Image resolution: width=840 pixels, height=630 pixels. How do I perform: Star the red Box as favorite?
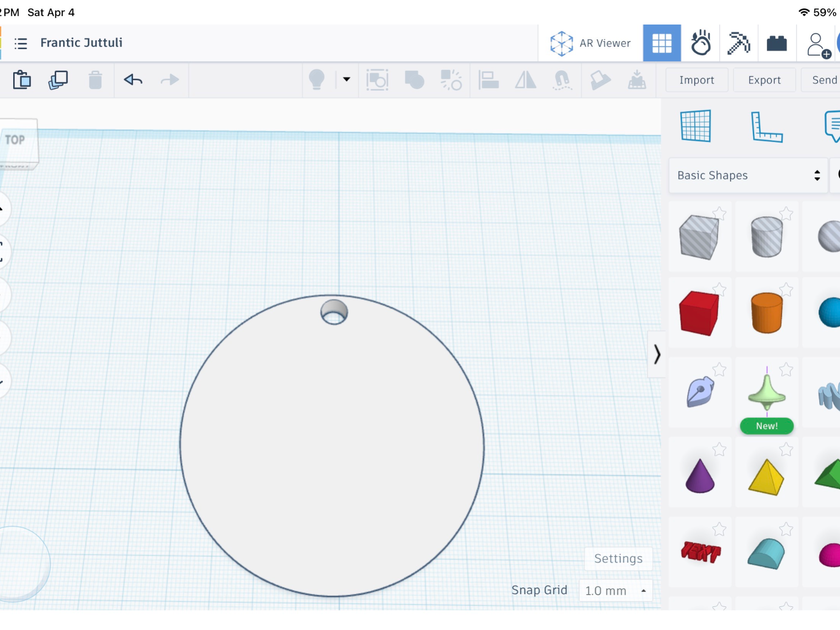click(719, 289)
